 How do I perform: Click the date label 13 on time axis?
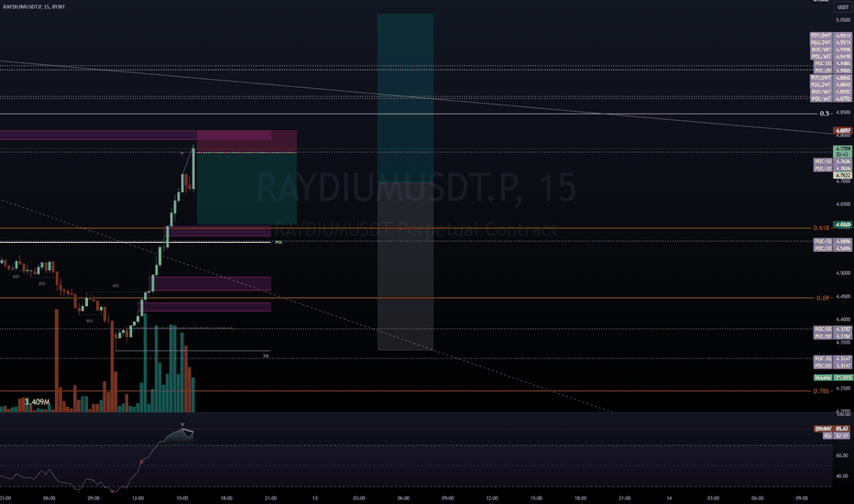click(315, 498)
